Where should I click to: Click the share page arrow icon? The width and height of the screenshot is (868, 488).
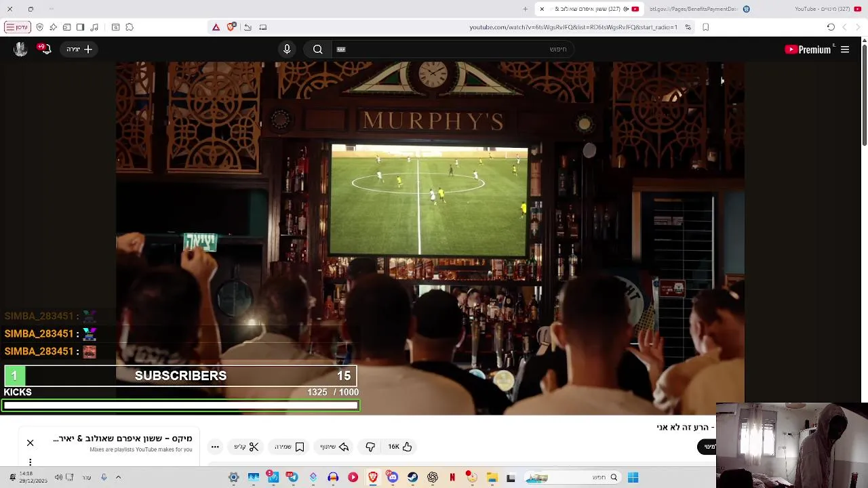[x=248, y=27]
